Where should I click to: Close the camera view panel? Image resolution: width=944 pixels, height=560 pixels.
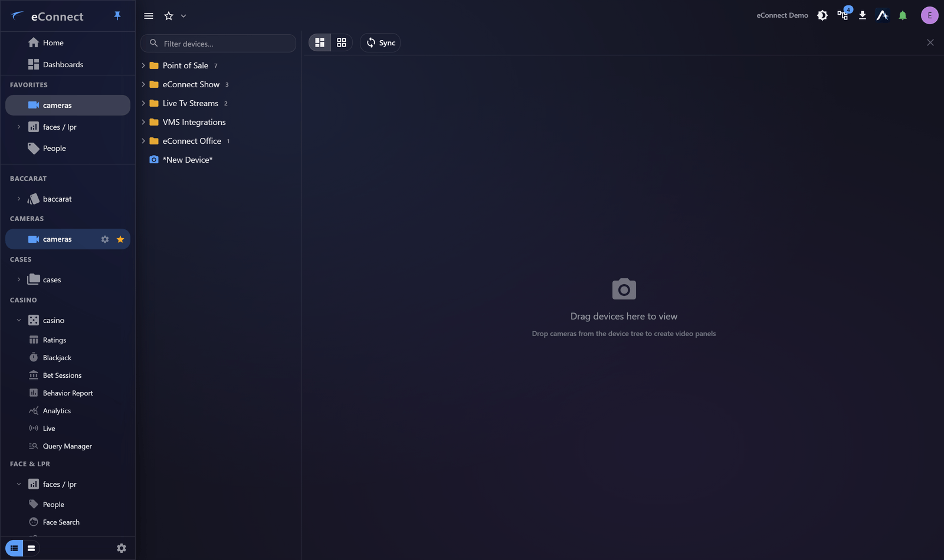click(x=930, y=42)
